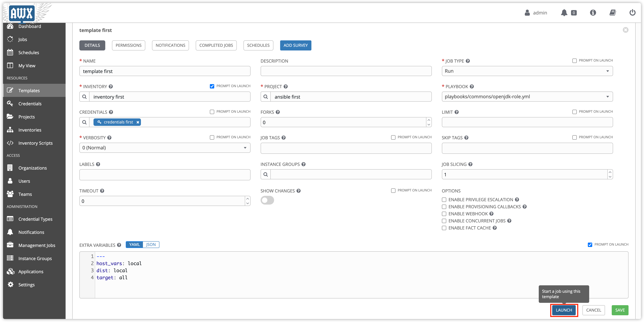Click the Settings gear icon
The image size is (644, 322).
tap(10, 284)
